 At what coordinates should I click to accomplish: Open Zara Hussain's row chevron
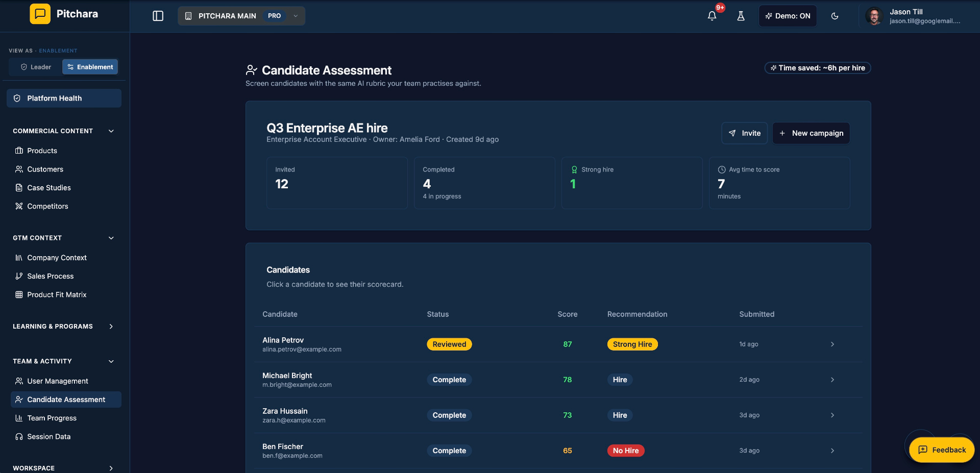pos(832,415)
